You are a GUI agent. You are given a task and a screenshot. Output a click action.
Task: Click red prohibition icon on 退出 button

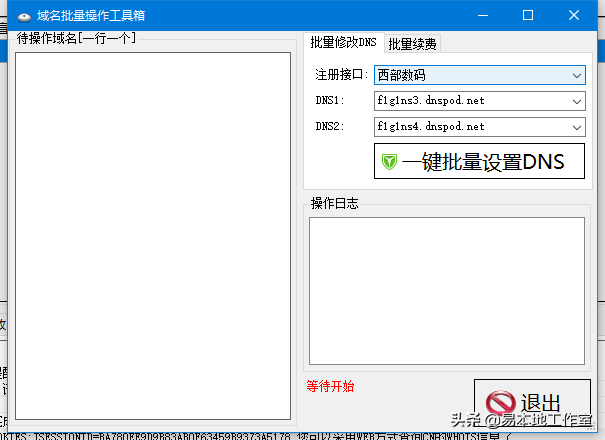(x=500, y=403)
